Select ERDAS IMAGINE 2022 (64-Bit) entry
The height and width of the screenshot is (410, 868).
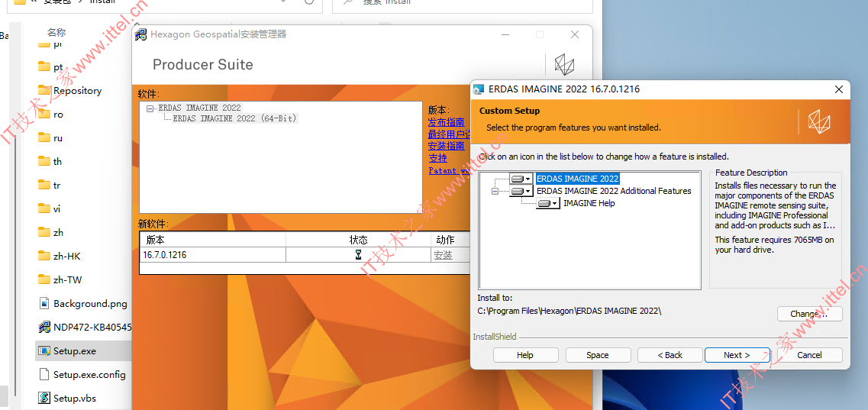click(234, 118)
